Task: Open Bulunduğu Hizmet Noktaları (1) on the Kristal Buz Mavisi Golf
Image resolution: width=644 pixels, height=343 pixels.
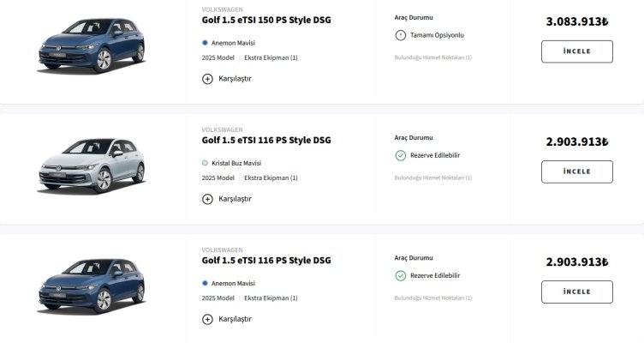Action: pos(432,178)
